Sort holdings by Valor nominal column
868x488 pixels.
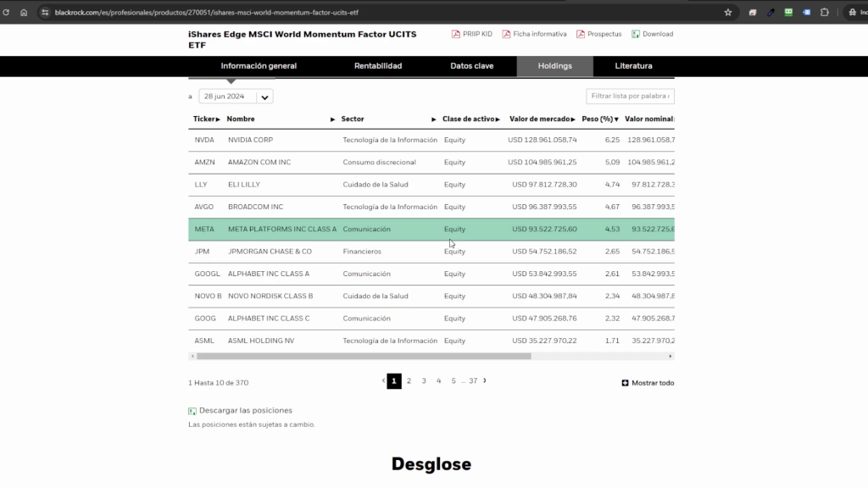point(649,119)
